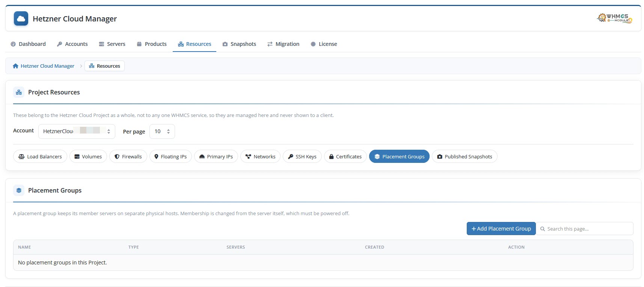
Task: Click the Dashboard gauge icon
Action: 13,44
